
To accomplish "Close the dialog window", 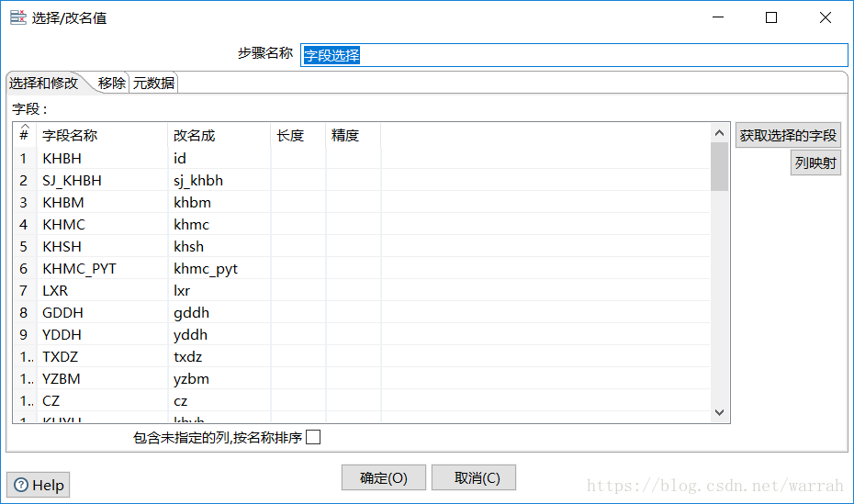I will pyautogui.click(x=826, y=17).
